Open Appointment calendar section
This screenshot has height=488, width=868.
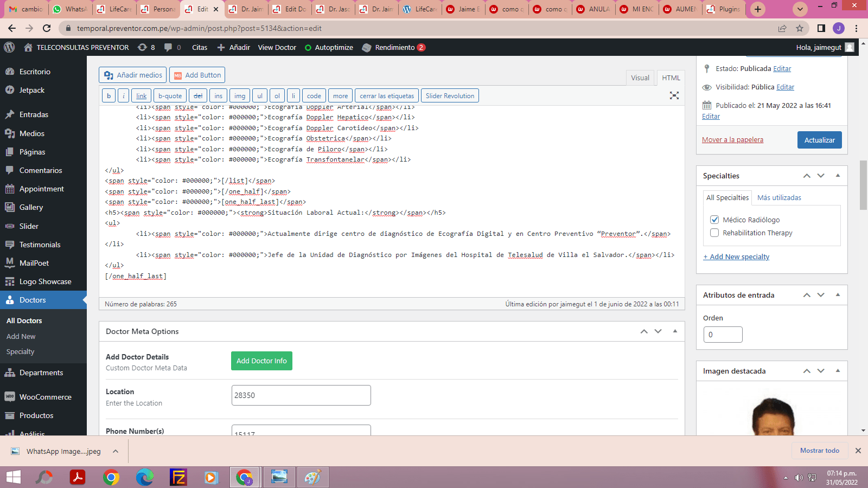tap(42, 189)
